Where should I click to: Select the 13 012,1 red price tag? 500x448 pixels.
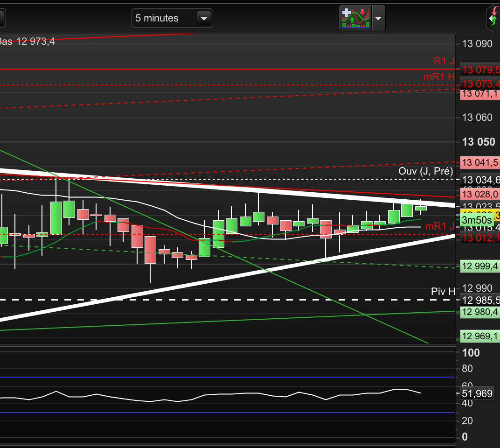tap(480, 238)
